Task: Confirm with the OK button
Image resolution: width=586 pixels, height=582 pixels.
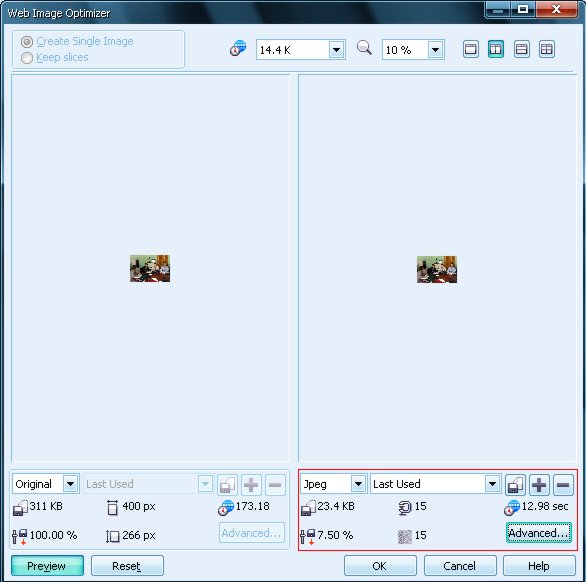Action: tap(380, 566)
